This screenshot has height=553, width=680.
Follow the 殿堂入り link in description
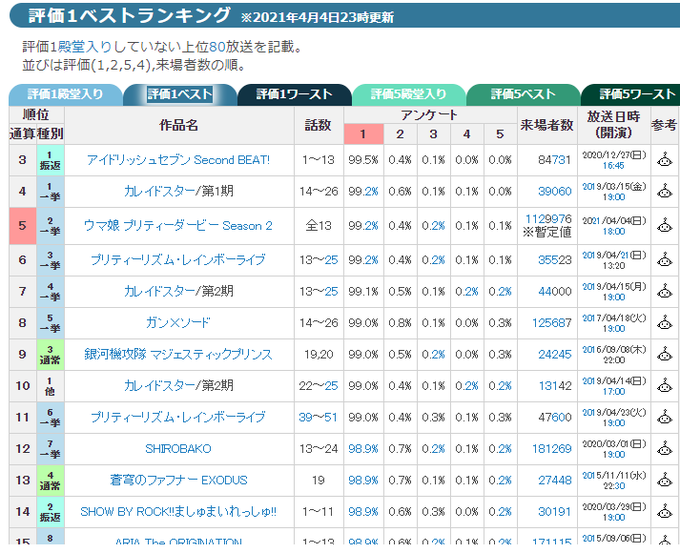pyautogui.click(x=85, y=46)
